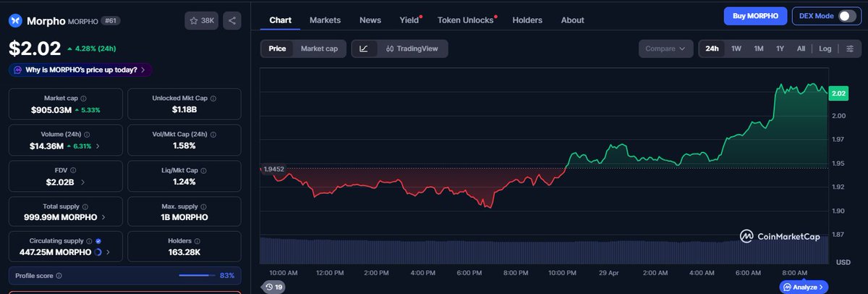Expand Volume (24h) details chevron
This screenshot has height=294, width=868.
(98, 146)
